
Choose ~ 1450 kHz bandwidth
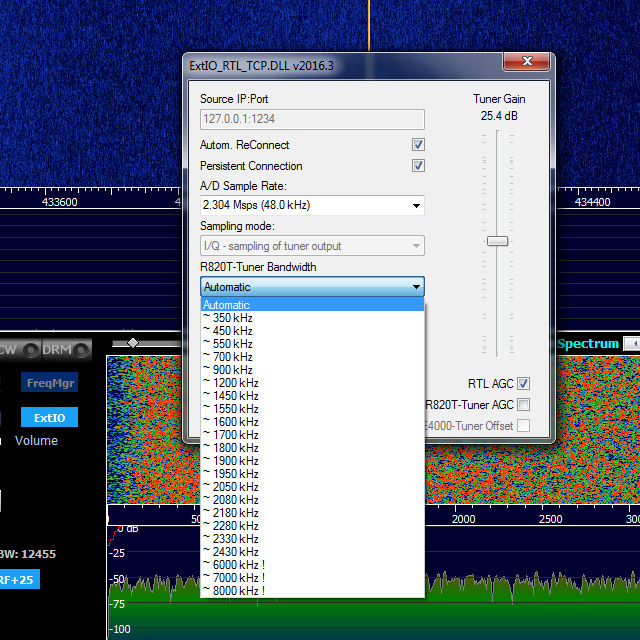click(x=312, y=396)
